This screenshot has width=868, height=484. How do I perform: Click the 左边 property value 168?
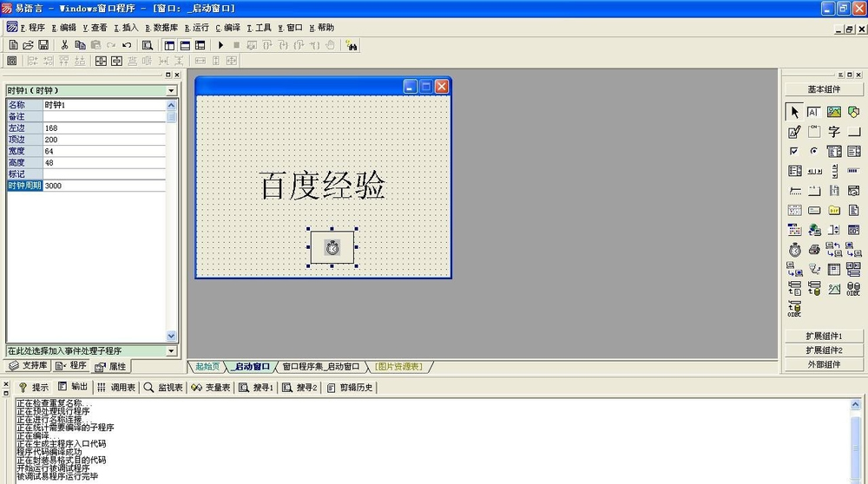point(104,128)
